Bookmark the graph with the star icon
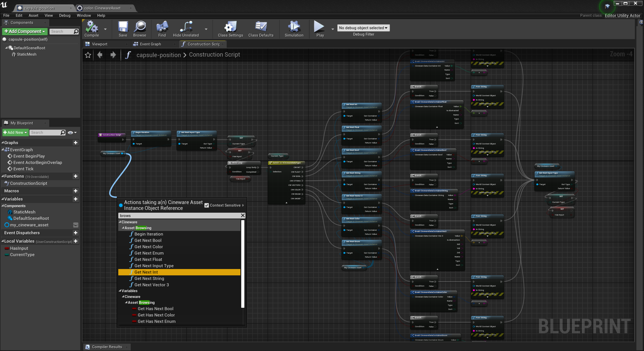Viewport: 644px width, 351px height. pos(88,55)
